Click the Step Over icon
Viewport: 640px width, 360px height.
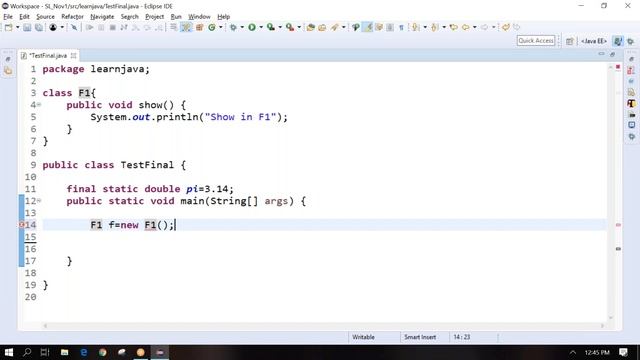147,27
